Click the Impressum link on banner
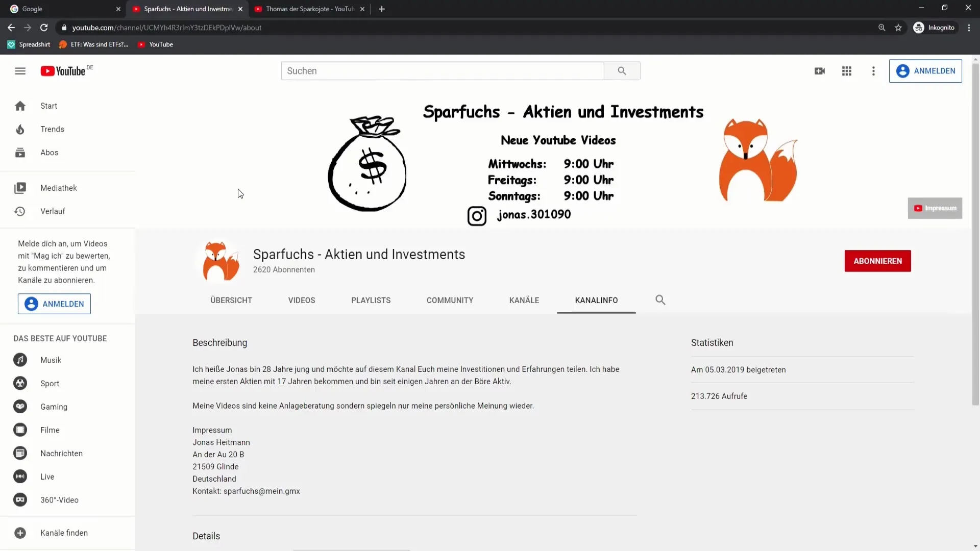This screenshot has height=551, width=980. [935, 208]
